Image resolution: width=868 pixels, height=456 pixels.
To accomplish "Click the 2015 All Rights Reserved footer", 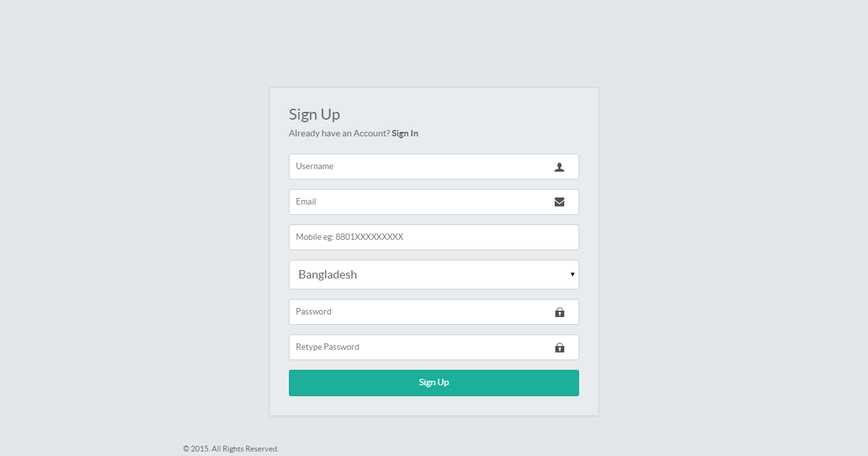I will coord(230,449).
